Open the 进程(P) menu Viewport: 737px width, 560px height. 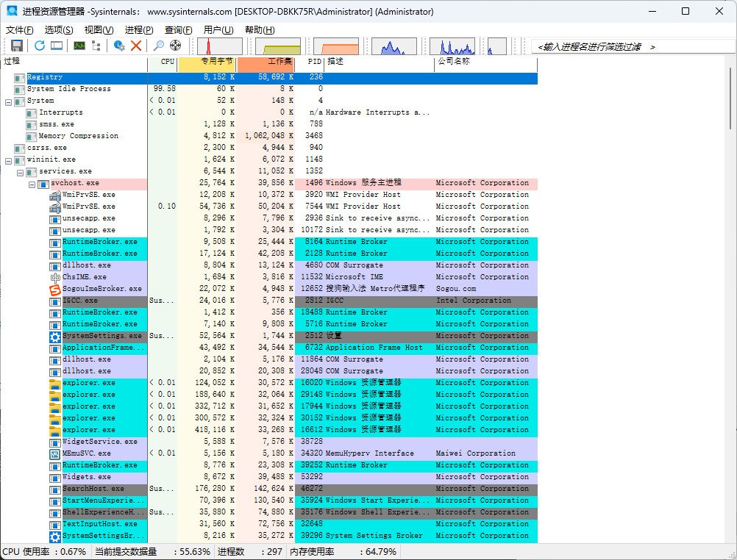pyautogui.click(x=139, y=30)
